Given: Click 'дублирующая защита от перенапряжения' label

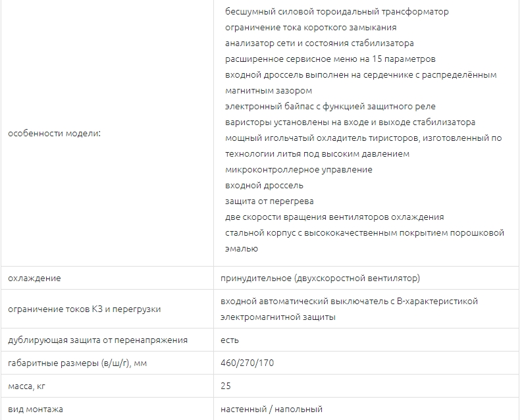Looking at the screenshot, I should 98,340.
